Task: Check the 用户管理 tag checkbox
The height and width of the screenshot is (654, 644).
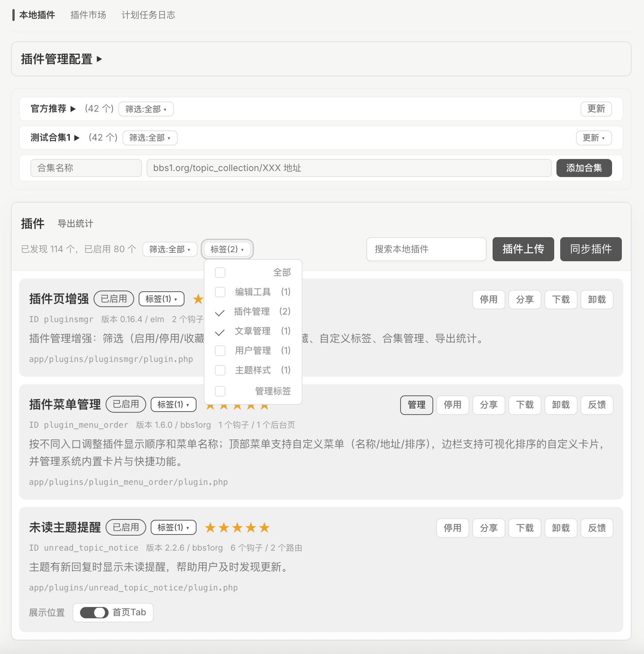Action: (220, 351)
